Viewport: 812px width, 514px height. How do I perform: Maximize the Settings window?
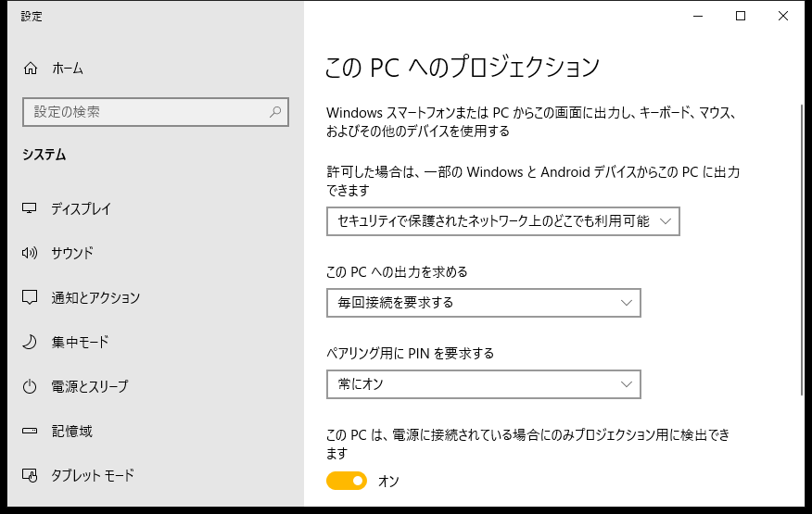(741, 16)
